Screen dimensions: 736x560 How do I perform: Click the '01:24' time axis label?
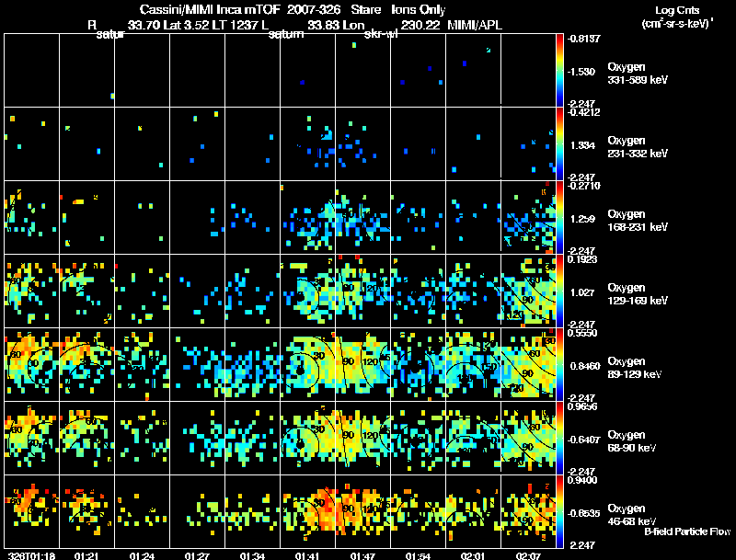(143, 555)
